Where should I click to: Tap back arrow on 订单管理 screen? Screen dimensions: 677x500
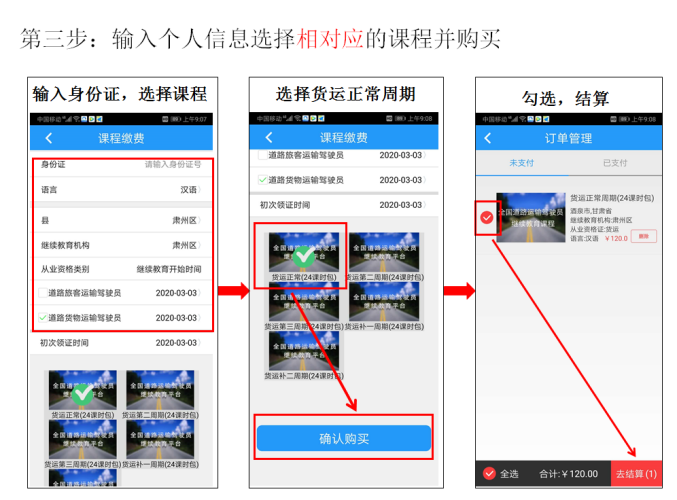[x=488, y=138]
